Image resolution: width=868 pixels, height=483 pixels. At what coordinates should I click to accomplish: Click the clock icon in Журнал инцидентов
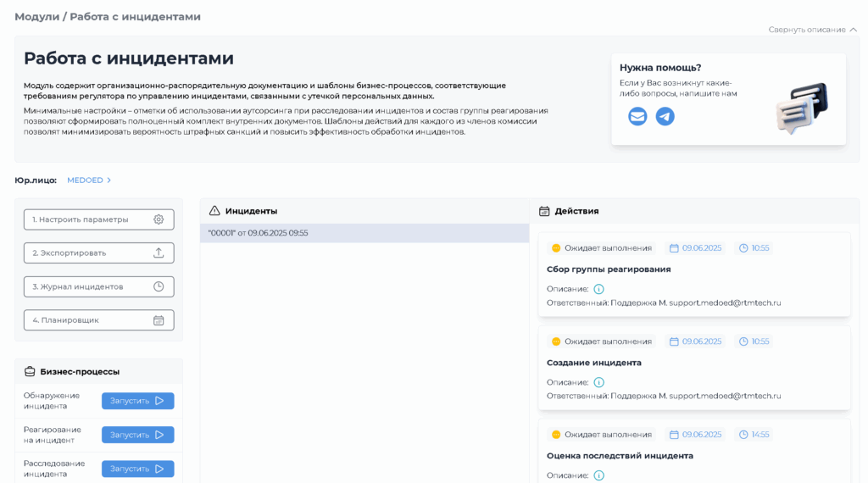pos(159,286)
